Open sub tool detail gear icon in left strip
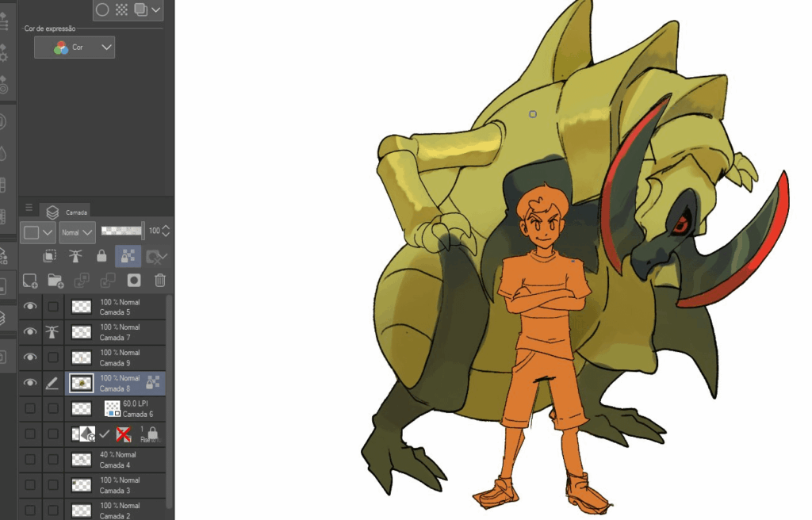 point(3,53)
